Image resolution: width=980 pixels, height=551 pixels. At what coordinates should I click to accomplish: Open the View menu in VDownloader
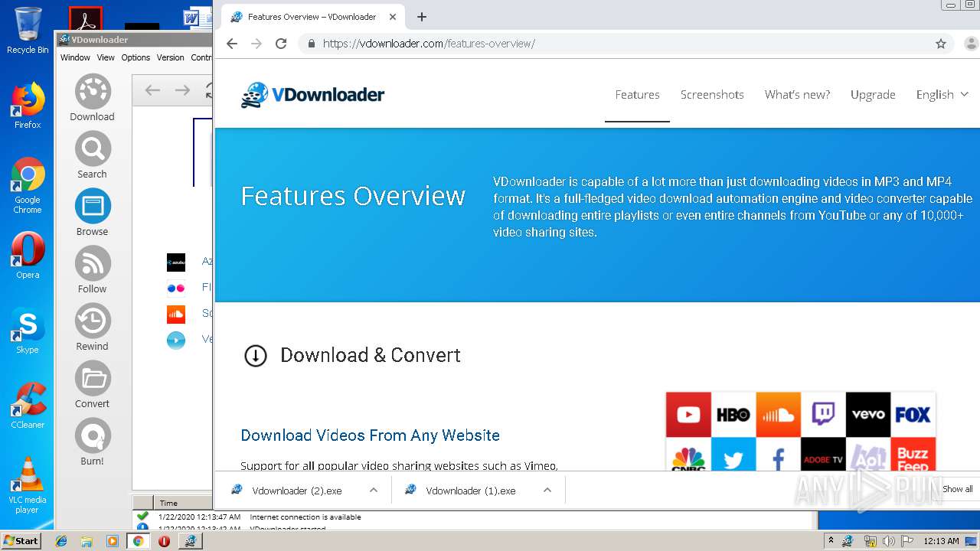point(106,57)
